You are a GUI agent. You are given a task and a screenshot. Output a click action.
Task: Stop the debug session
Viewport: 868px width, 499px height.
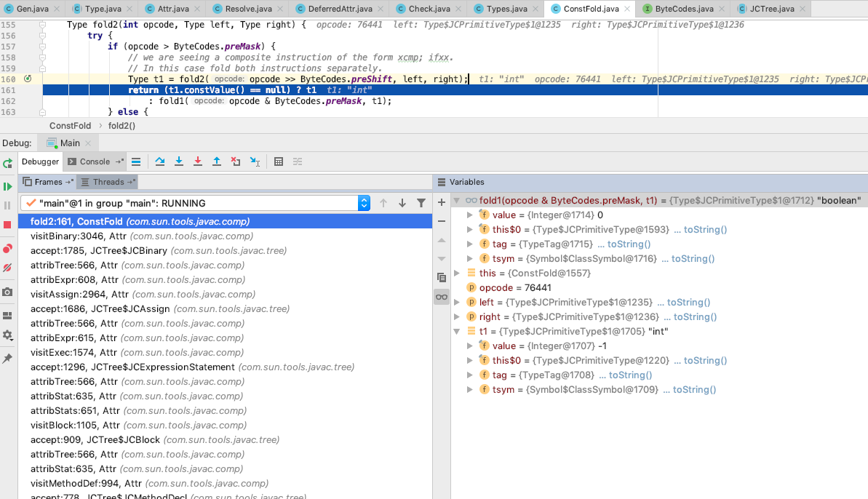point(7,225)
